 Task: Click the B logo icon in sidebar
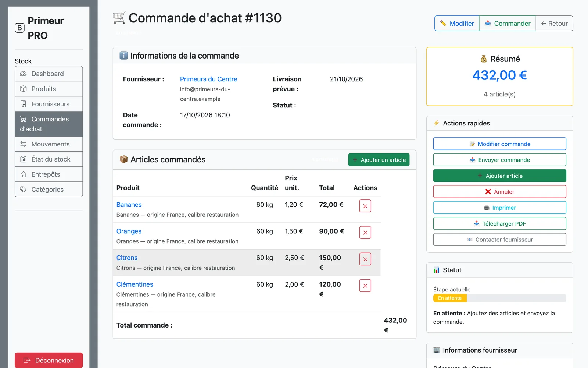[x=19, y=28]
